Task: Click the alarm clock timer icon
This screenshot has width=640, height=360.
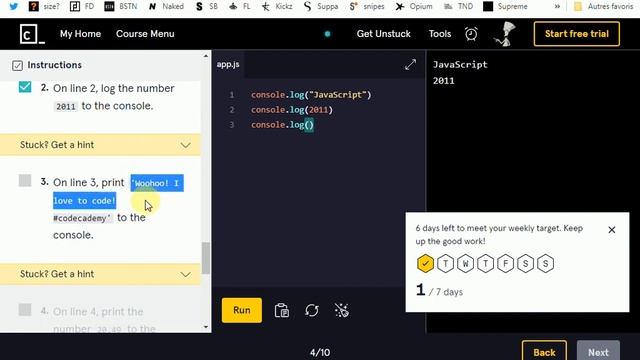Action: coord(471,34)
